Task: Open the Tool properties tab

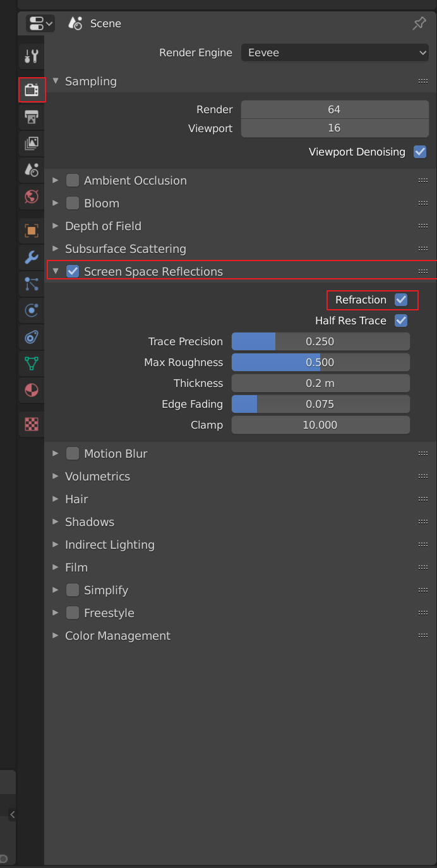Action: 32,56
